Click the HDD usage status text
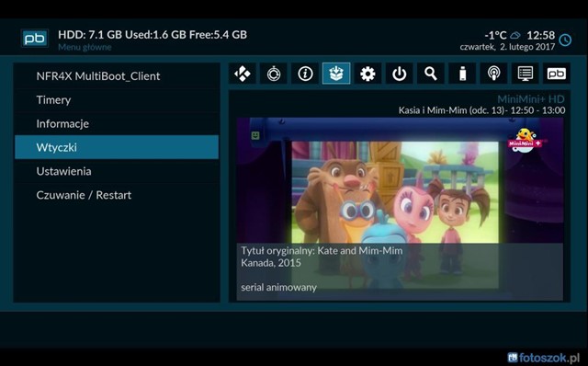Screen dimensions: 588x366 [x=153, y=35]
